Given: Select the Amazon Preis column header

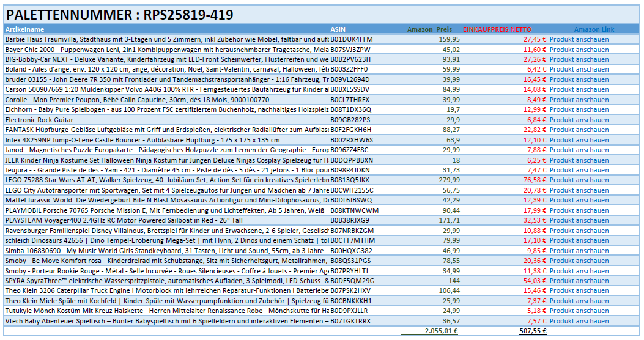Looking at the screenshot, I should coord(433,29).
